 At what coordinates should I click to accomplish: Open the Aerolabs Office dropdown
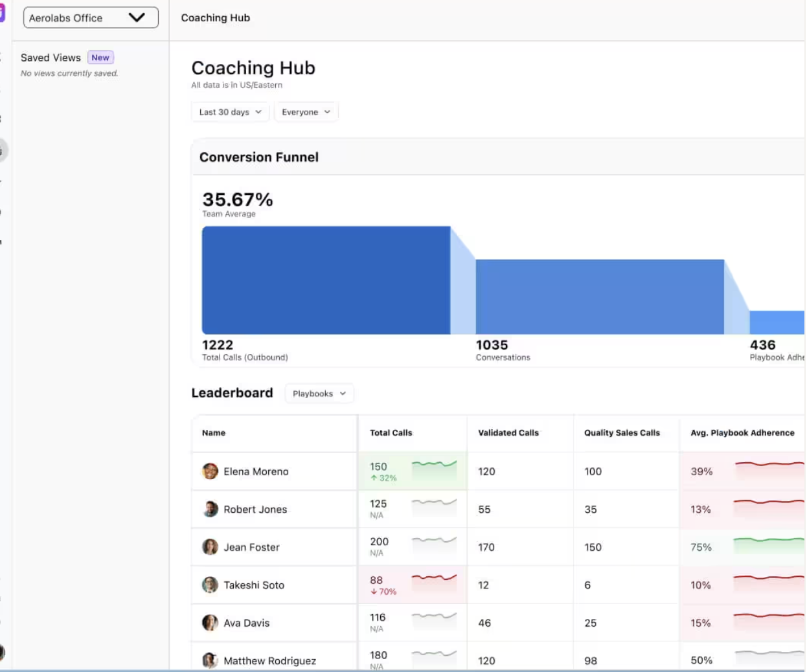[91, 18]
